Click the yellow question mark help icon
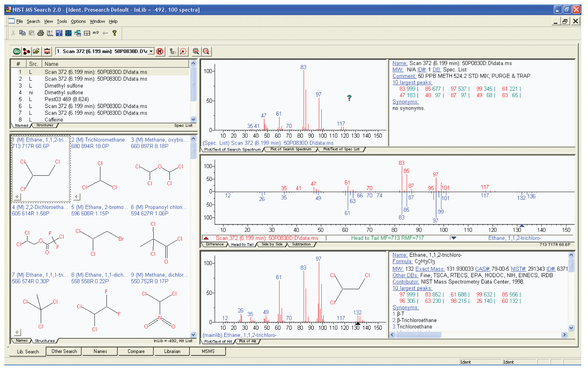Viewport: 588px width, 371px height. point(114,33)
